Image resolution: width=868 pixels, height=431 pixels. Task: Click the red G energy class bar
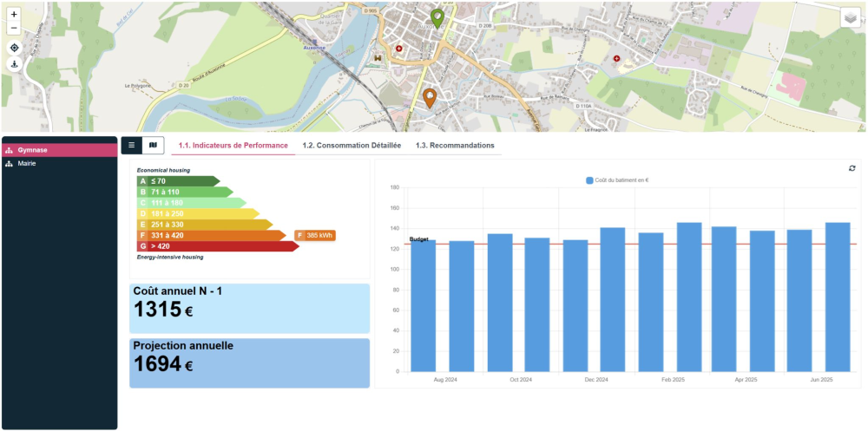tap(217, 246)
